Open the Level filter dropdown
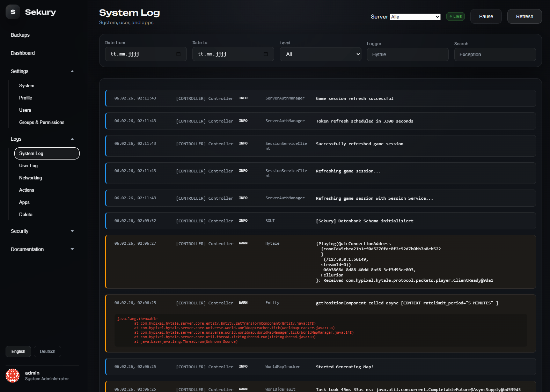Viewport: 550px width, 392px height. click(x=321, y=54)
